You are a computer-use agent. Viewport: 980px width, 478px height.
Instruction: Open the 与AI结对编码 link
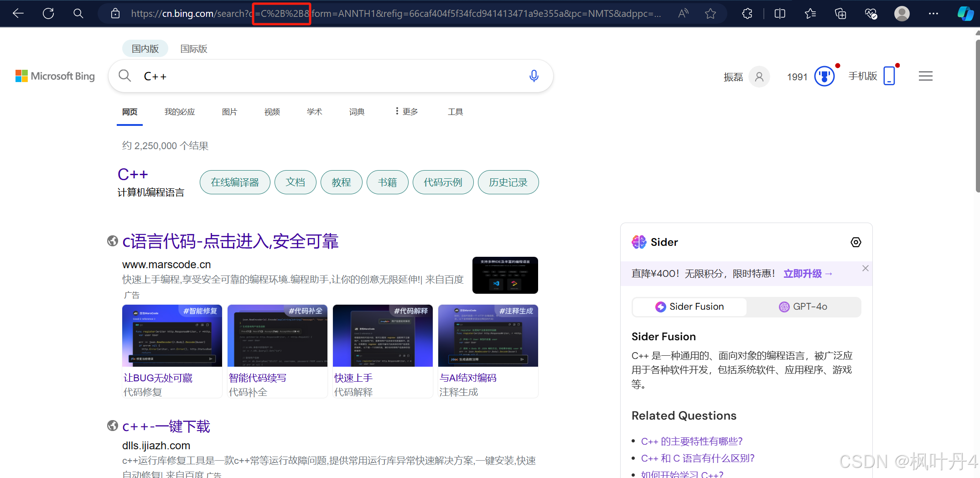pos(467,378)
